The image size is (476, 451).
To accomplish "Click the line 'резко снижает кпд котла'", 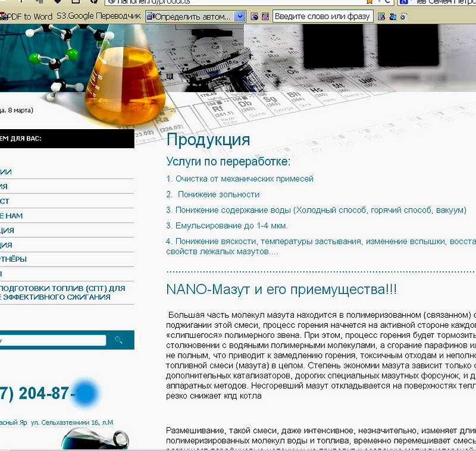I will pyautogui.click(x=214, y=396).
